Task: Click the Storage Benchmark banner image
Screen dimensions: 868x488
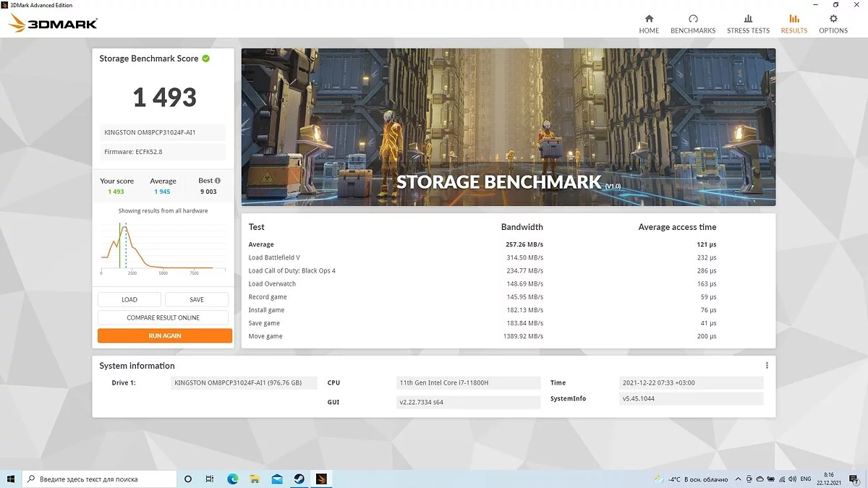Action: click(508, 127)
